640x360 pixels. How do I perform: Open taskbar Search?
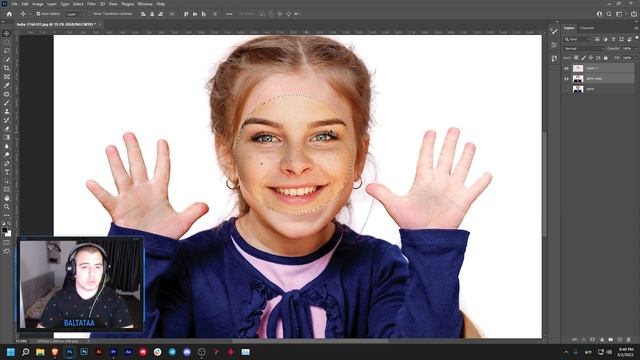(x=25, y=352)
